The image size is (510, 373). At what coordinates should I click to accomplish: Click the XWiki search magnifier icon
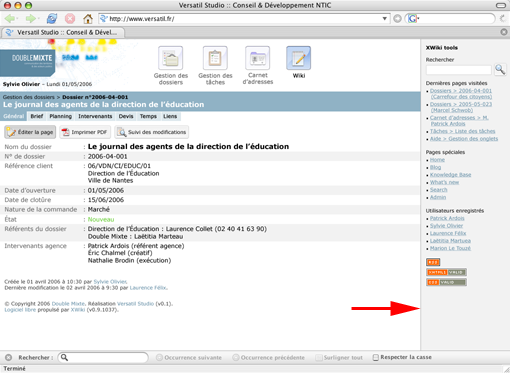click(500, 69)
